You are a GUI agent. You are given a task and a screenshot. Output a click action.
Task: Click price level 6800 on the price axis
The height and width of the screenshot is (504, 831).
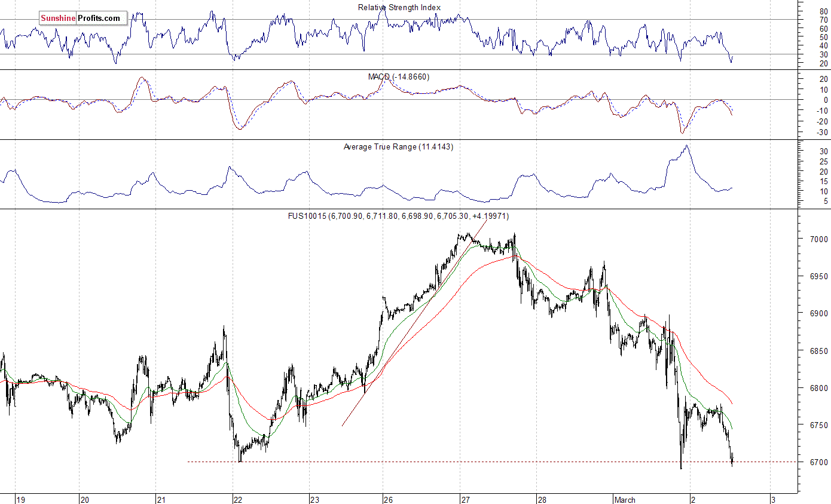[x=819, y=388]
